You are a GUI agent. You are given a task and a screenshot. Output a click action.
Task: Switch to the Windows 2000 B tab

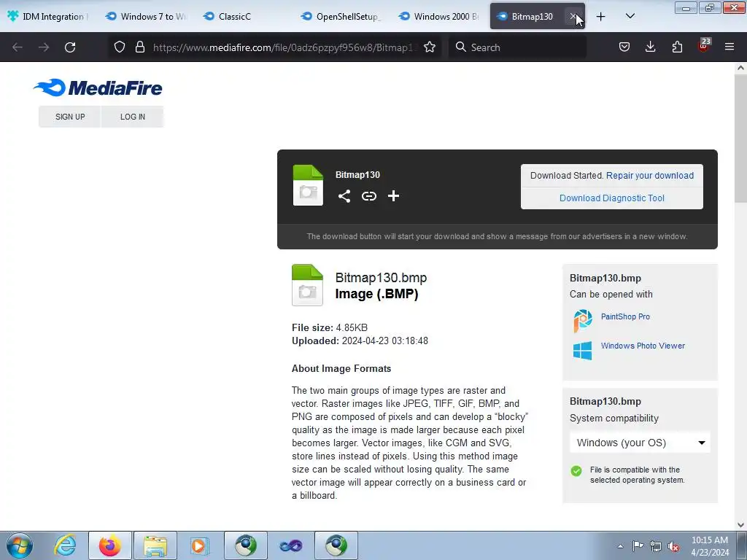(441, 17)
